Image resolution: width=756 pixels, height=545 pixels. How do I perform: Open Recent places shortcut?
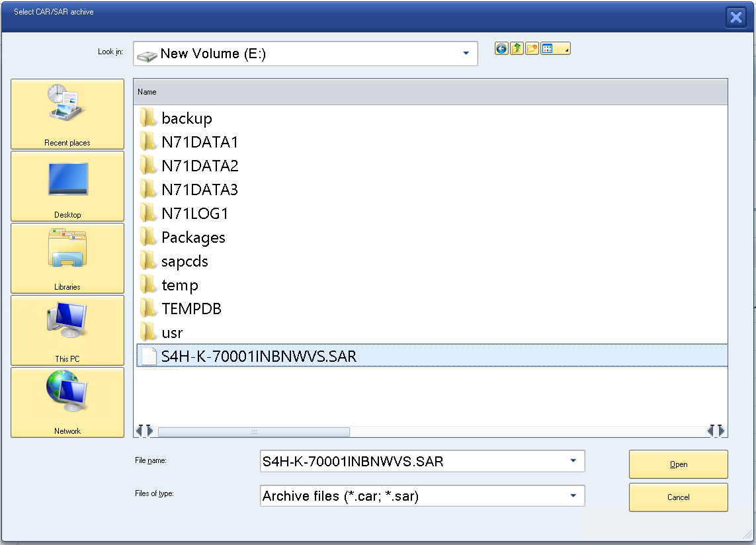click(x=67, y=114)
